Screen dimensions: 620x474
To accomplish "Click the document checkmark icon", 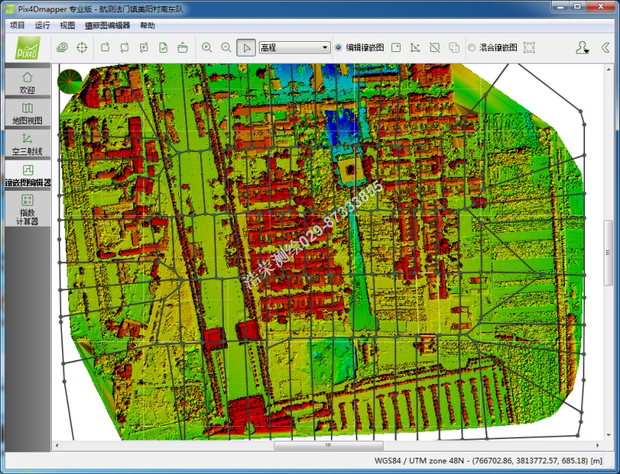I will click(163, 48).
